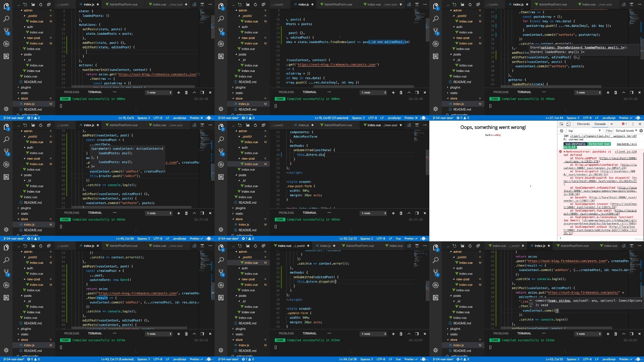Open Explorer icon in the Ln 20, Col 22 frame
Image resolution: width=644 pixels, height=362 pixels.
click(x=221, y=127)
